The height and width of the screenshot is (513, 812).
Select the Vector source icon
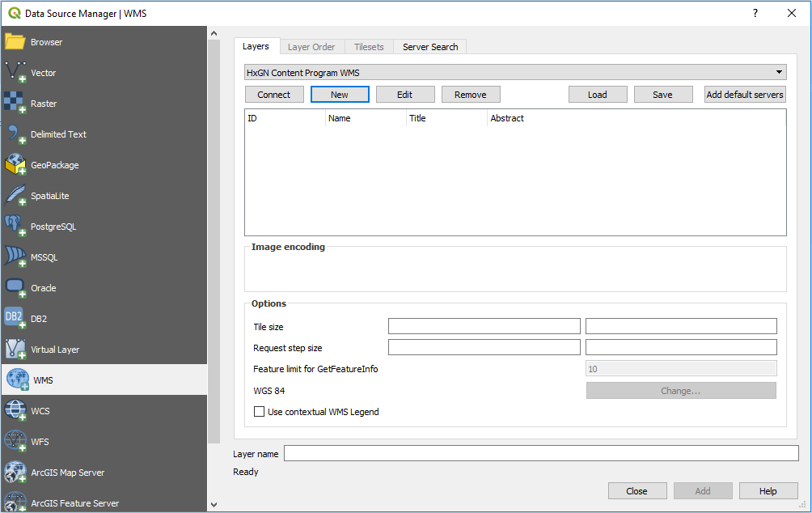15,73
